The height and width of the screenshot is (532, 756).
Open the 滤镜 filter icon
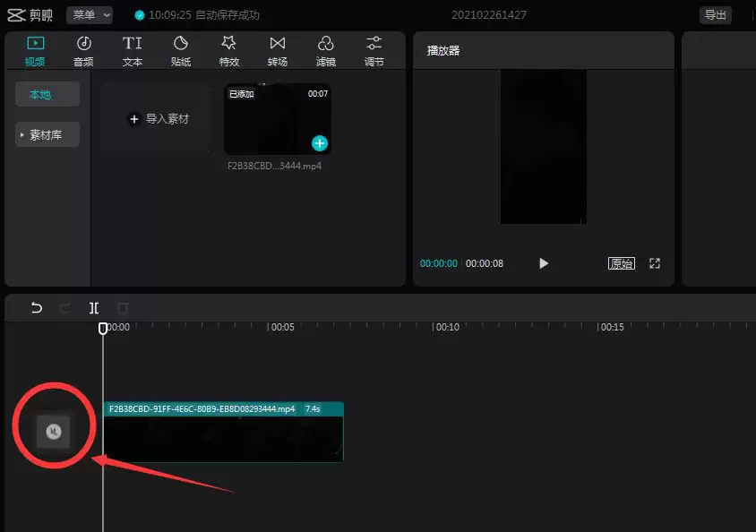pos(326,51)
